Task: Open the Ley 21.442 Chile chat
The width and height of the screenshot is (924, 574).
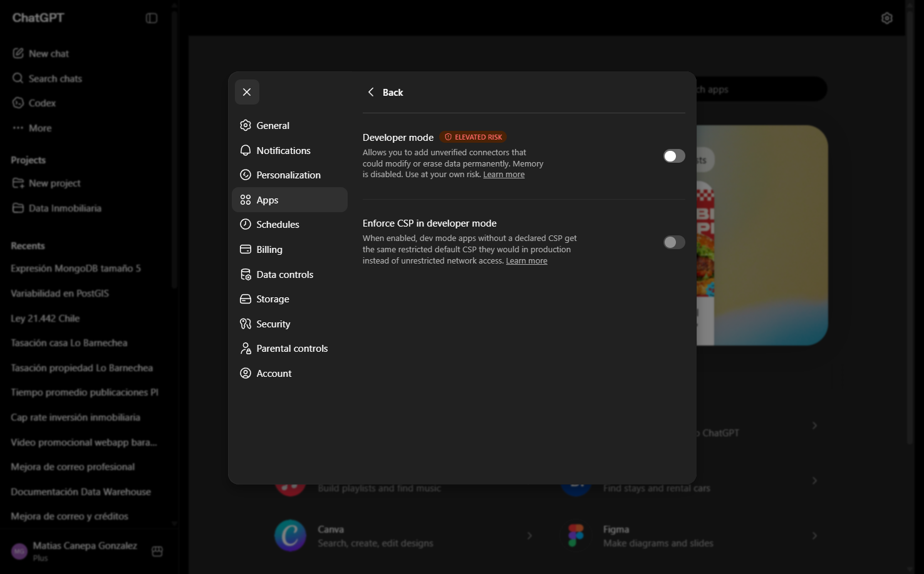Action: (x=45, y=319)
